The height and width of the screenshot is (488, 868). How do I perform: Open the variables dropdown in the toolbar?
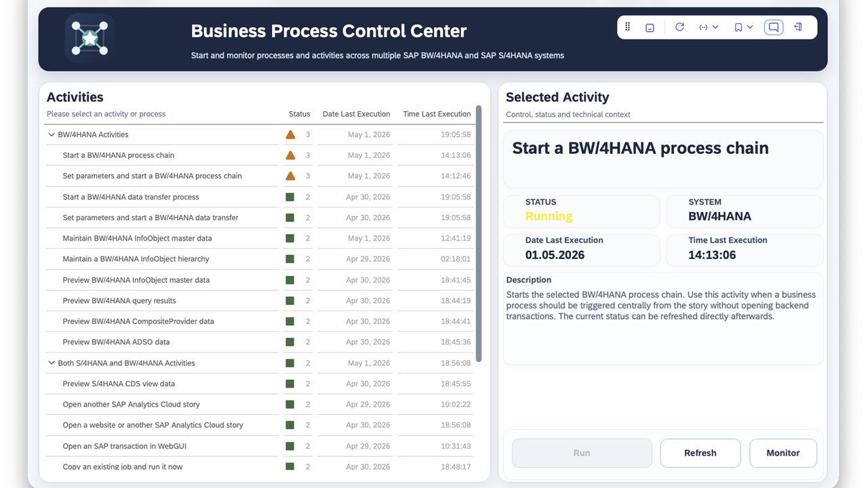(x=709, y=27)
